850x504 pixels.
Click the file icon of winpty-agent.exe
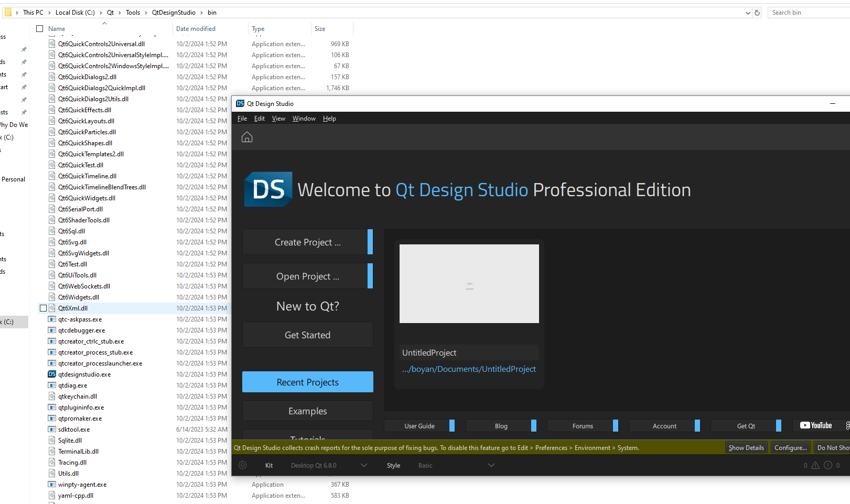[52, 485]
